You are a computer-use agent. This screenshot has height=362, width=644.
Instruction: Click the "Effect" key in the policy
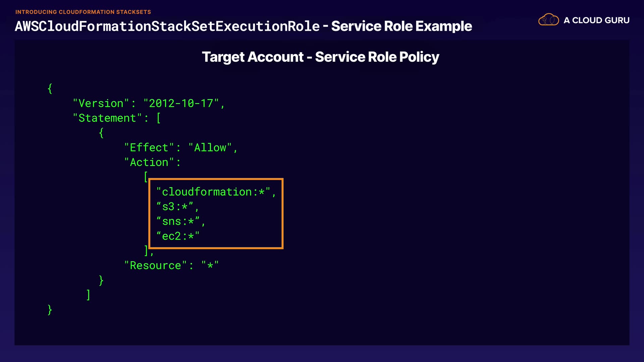pyautogui.click(x=149, y=148)
